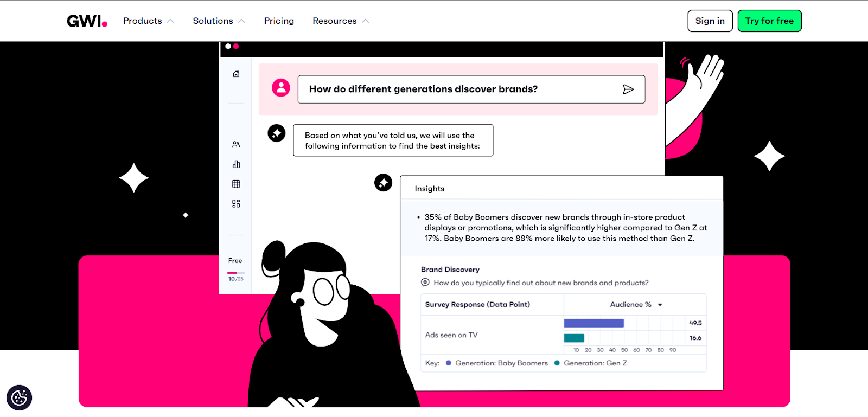Click the Gen Z teal bar
The image size is (868, 417).
point(574,338)
